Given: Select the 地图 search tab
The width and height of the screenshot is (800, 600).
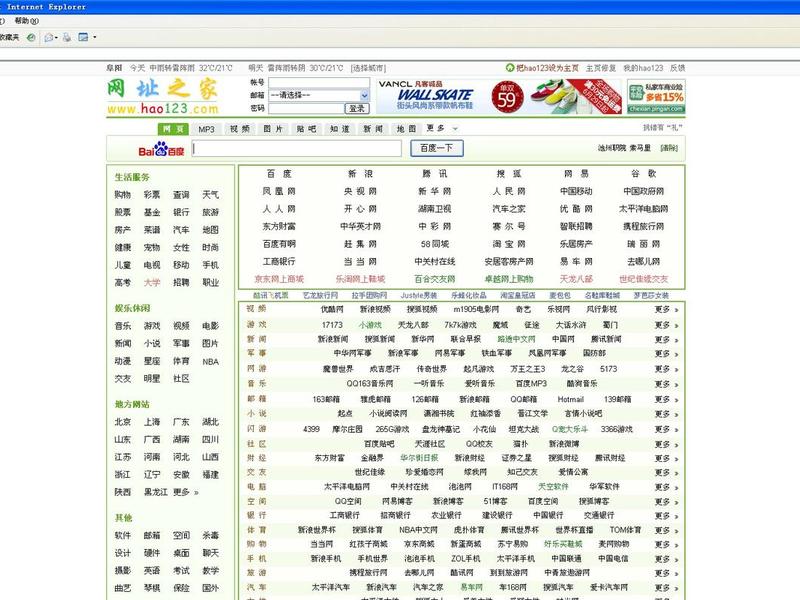Looking at the screenshot, I should [x=407, y=129].
